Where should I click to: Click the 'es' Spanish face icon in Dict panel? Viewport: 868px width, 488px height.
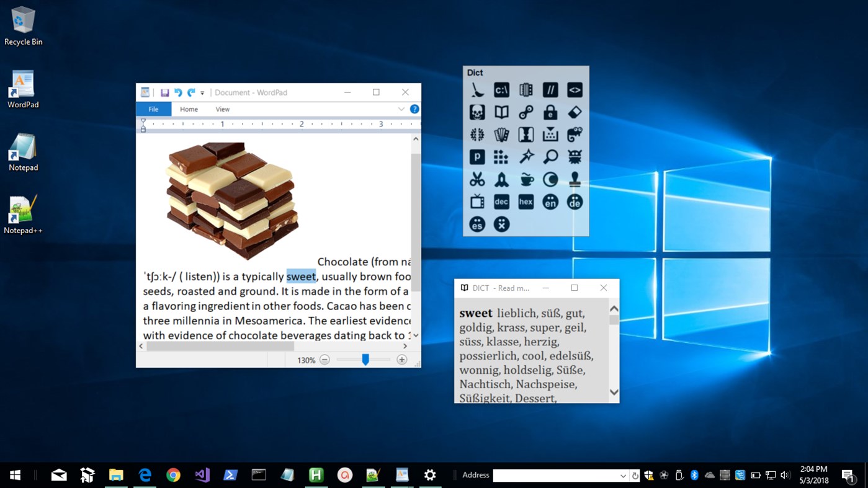(x=477, y=224)
